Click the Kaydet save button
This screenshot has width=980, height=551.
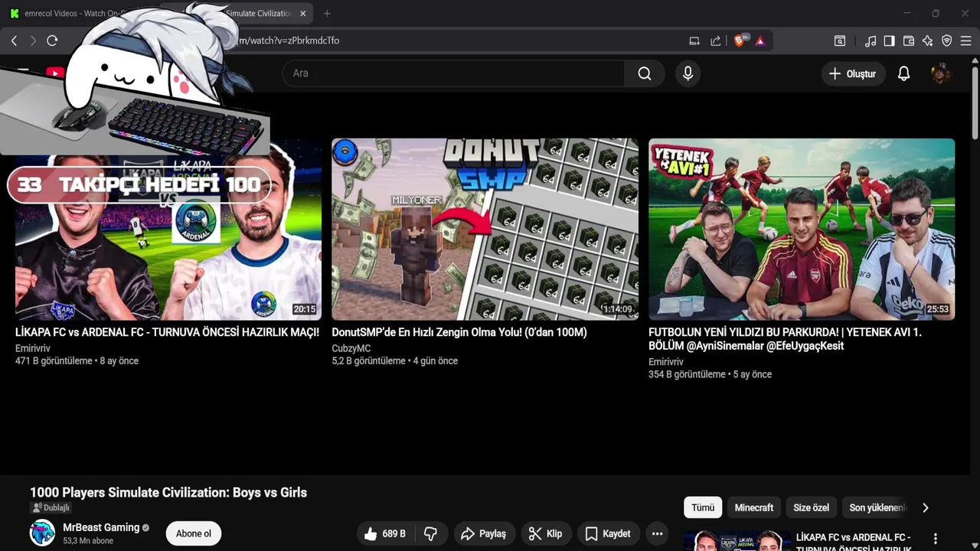[x=609, y=533]
